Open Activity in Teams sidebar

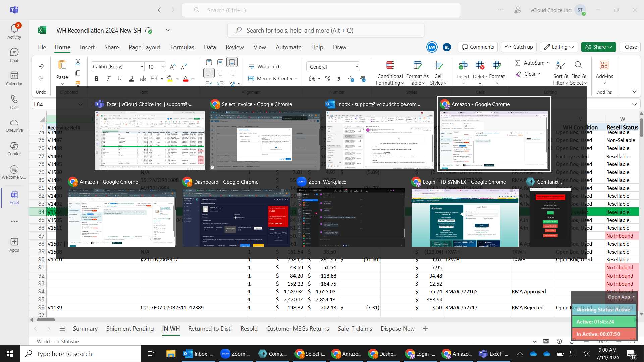[14, 32]
